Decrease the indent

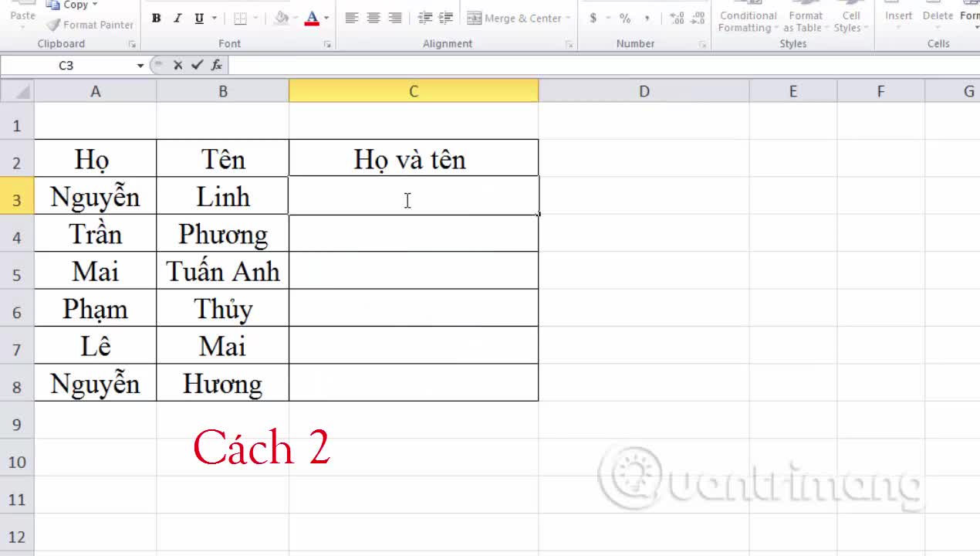(x=424, y=18)
